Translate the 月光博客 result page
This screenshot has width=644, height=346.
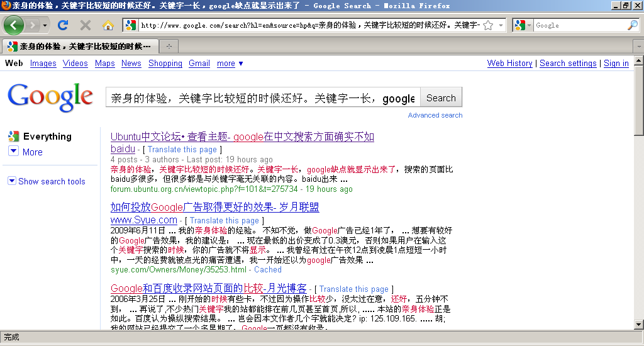353,289
